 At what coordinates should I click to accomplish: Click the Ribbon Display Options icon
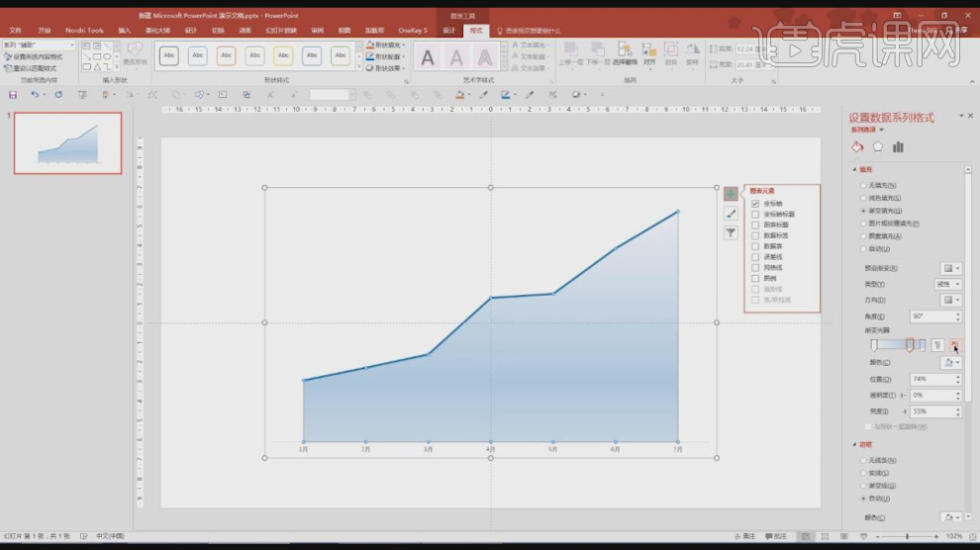[897, 15]
